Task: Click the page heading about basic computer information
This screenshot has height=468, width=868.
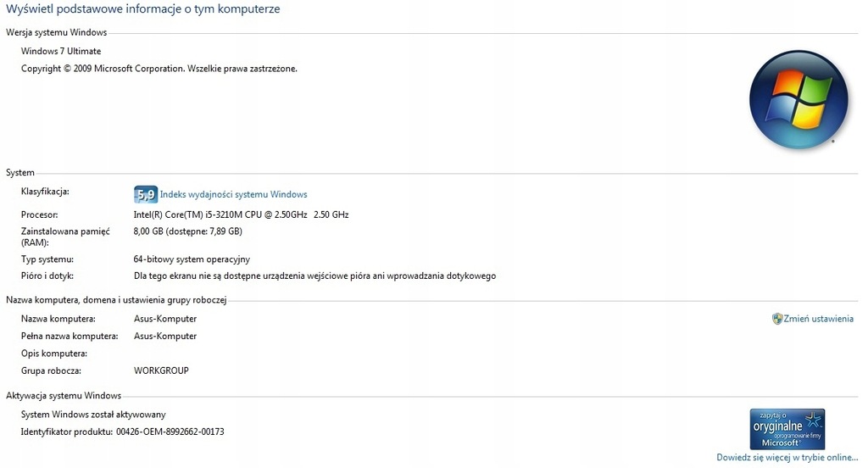Action: pos(142,8)
